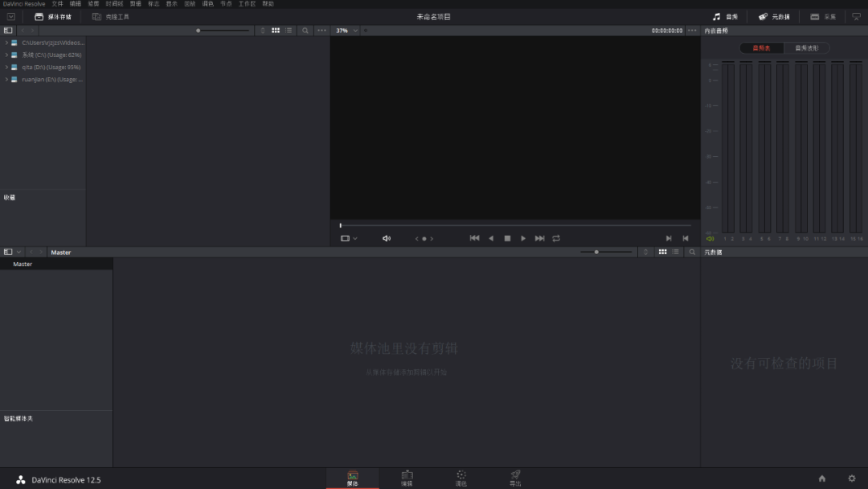Image resolution: width=868 pixels, height=489 pixels.
Task: Select the qita (D:\) drive row
Action: [43, 67]
